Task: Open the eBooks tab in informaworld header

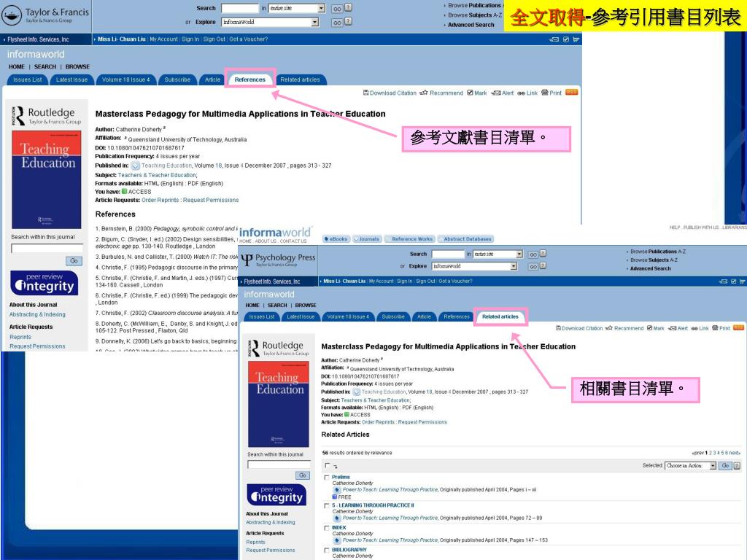Action: [336, 239]
